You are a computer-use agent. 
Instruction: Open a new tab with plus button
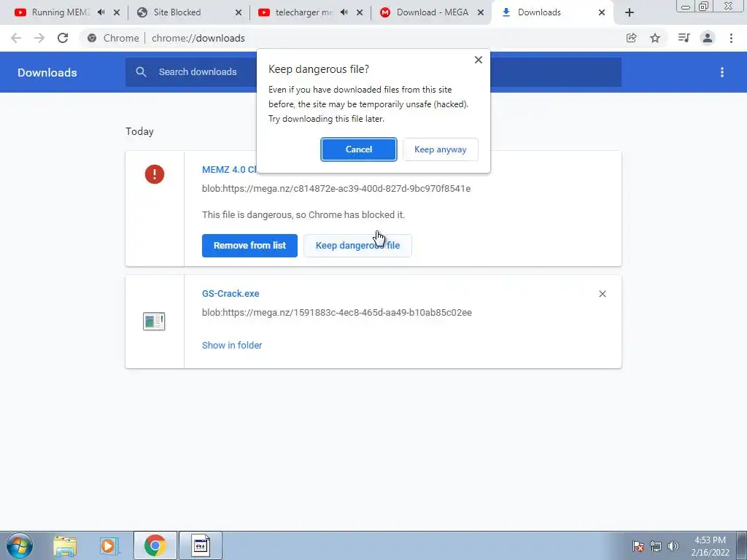[630, 12]
